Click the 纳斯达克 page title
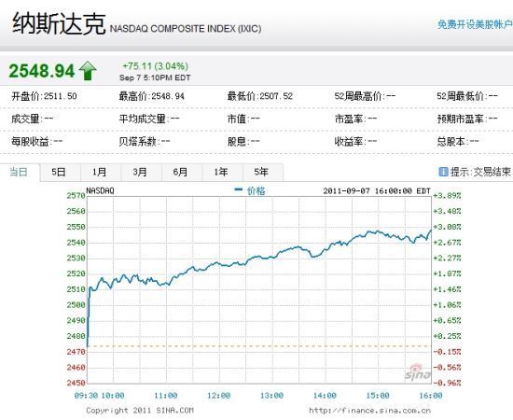The height and width of the screenshot is (420, 513). click(59, 23)
